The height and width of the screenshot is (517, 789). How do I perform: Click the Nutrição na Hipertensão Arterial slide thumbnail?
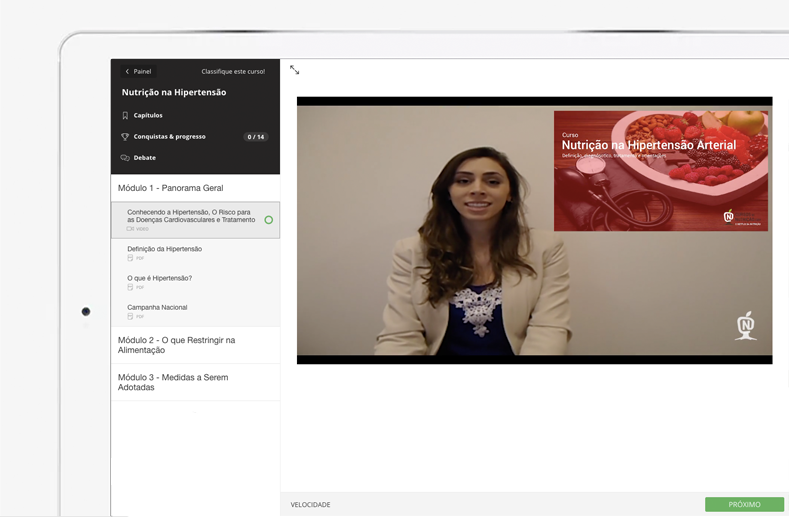click(661, 171)
